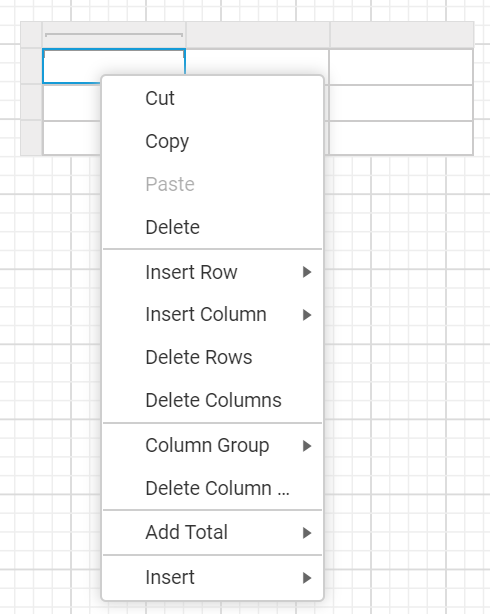Click the Delete menu entry

(x=212, y=227)
